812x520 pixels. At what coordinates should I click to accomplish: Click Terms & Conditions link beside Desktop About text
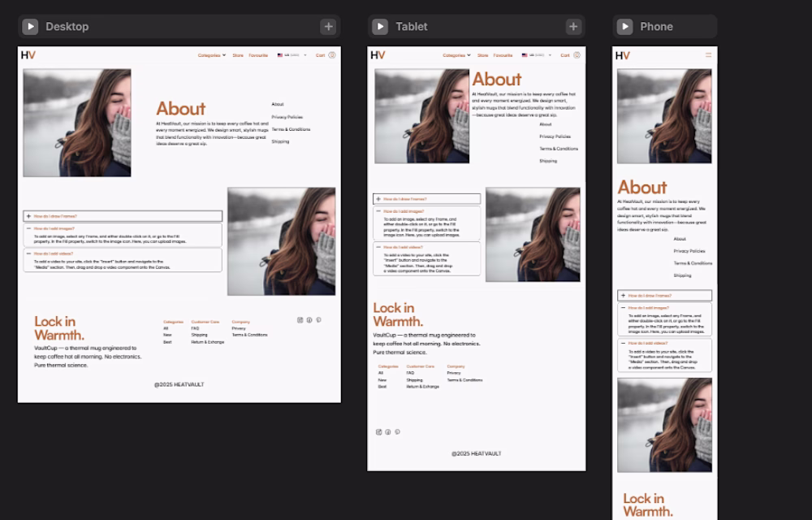coord(291,129)
